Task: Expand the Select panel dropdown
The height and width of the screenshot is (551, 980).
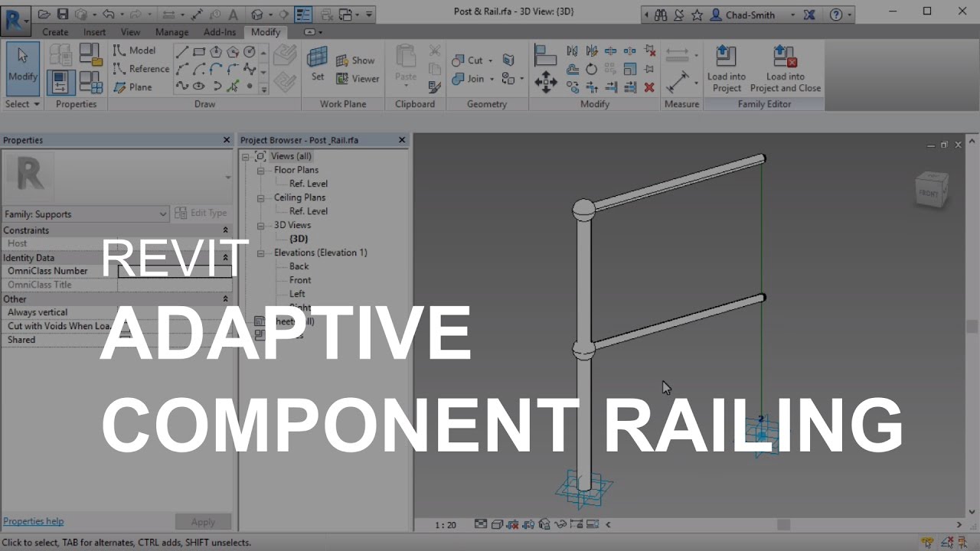Action: (x=22, y=104)
